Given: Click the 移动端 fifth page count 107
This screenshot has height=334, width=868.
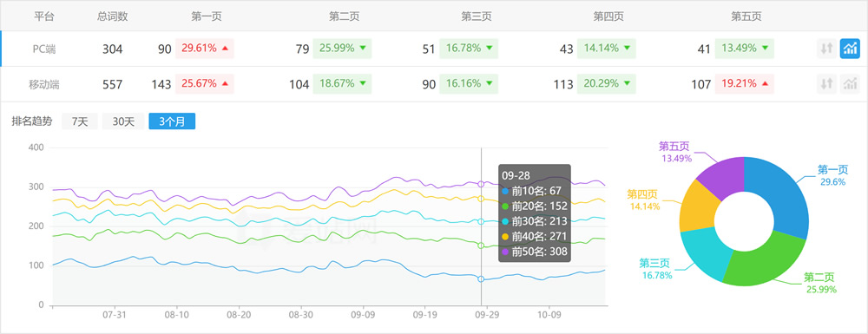Looking at the screenshot, I should click(700, 85).
